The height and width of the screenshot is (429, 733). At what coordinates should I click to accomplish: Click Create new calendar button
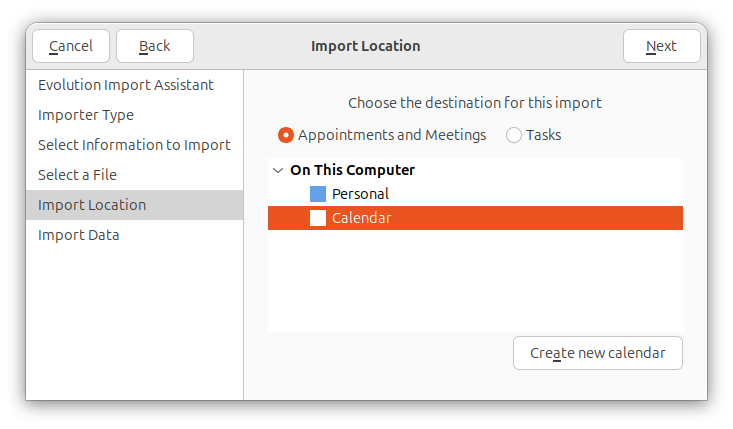[598, 353]
